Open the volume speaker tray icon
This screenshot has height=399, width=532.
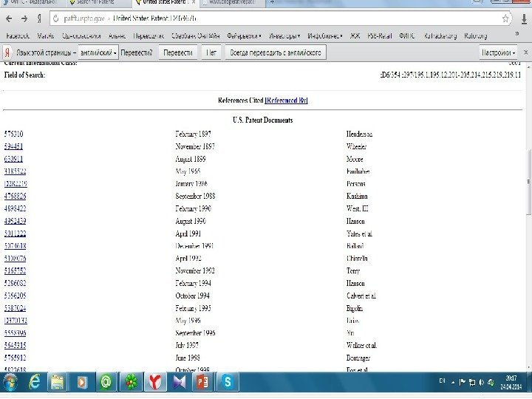click(482, 383)
